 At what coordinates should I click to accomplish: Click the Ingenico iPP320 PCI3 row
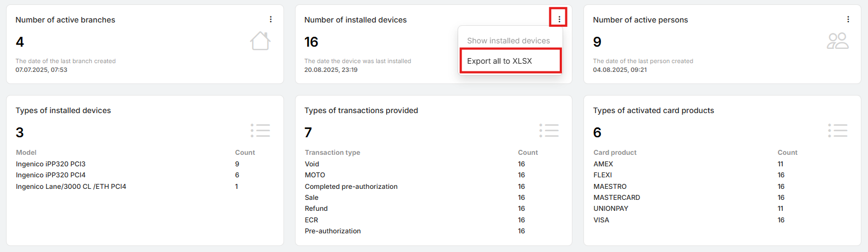[x=51, y=164]
